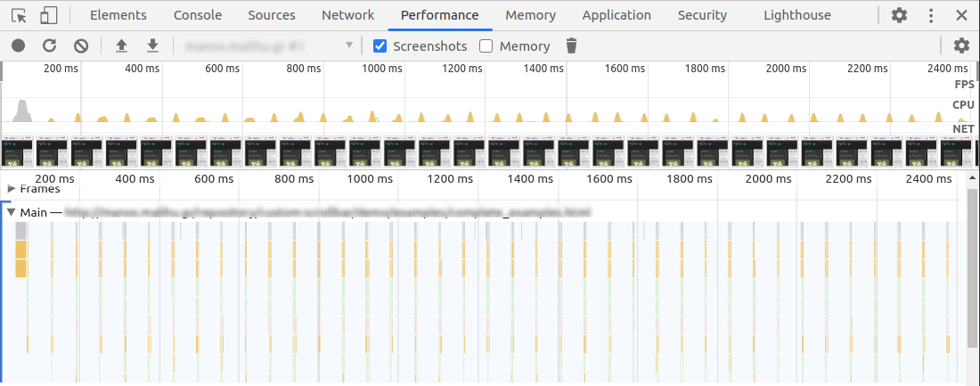Click the clear recording icon

[81, 45]
